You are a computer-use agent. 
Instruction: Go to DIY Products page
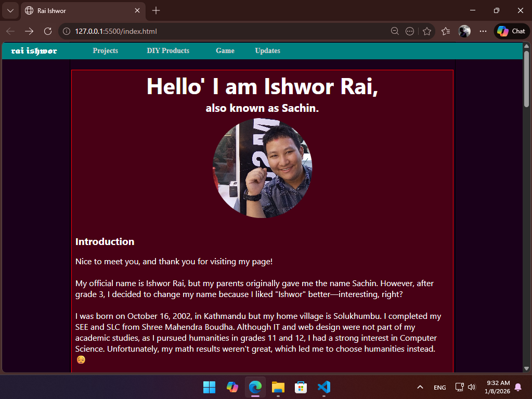tap(168, 51)
